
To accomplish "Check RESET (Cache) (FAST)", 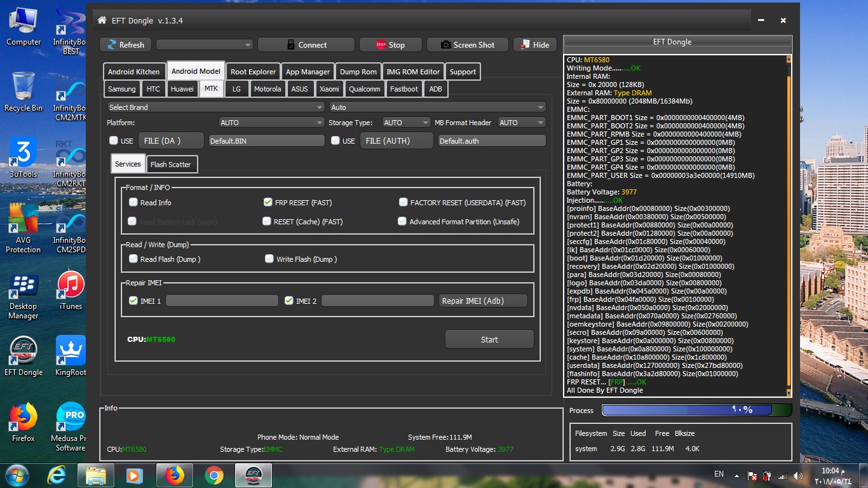I will [x=267, y=221].
